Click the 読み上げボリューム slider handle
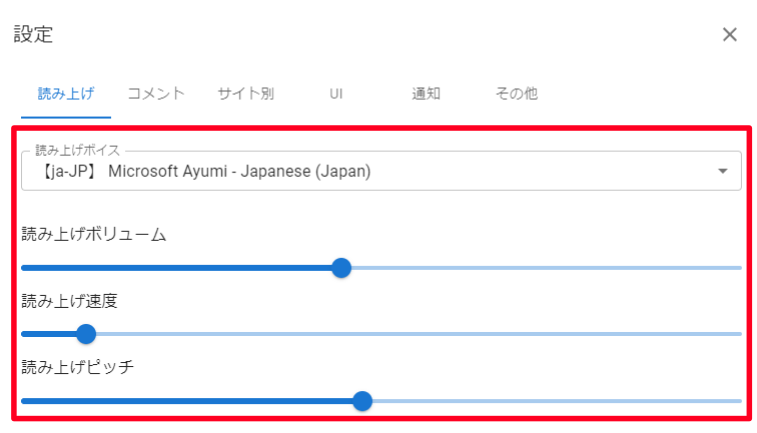Viewport: 757px width, 433px height. (341, 268)
